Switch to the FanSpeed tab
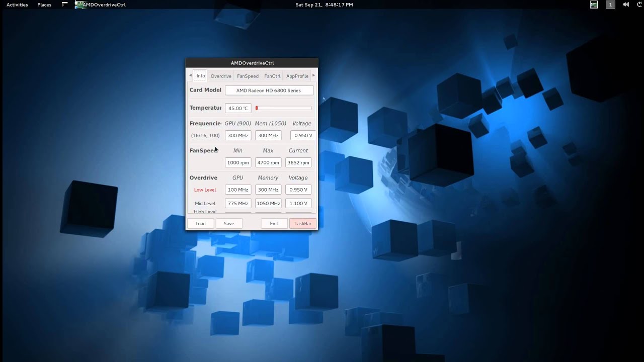Screen dimensions: 644x362 [248, 76]
